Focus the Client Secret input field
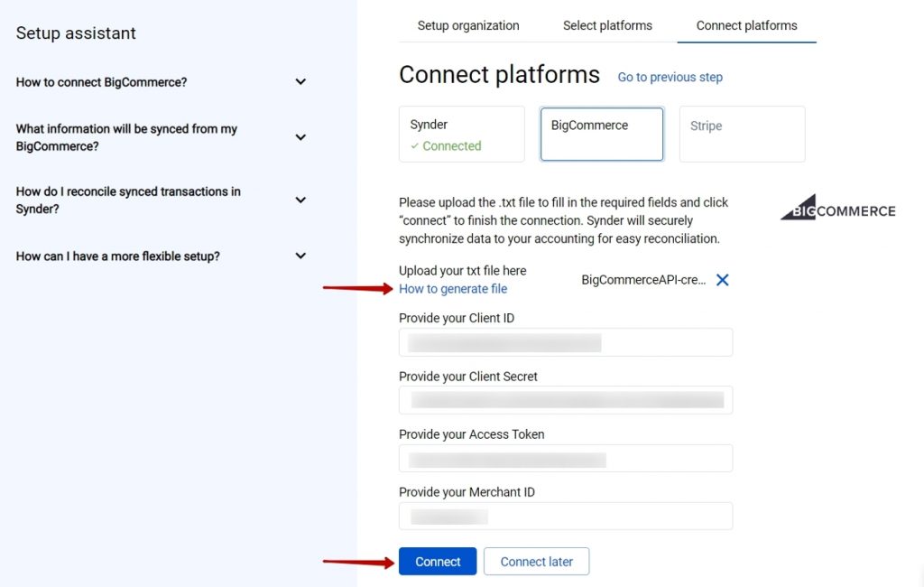This screenshot has height=587, width=924. 566,400
